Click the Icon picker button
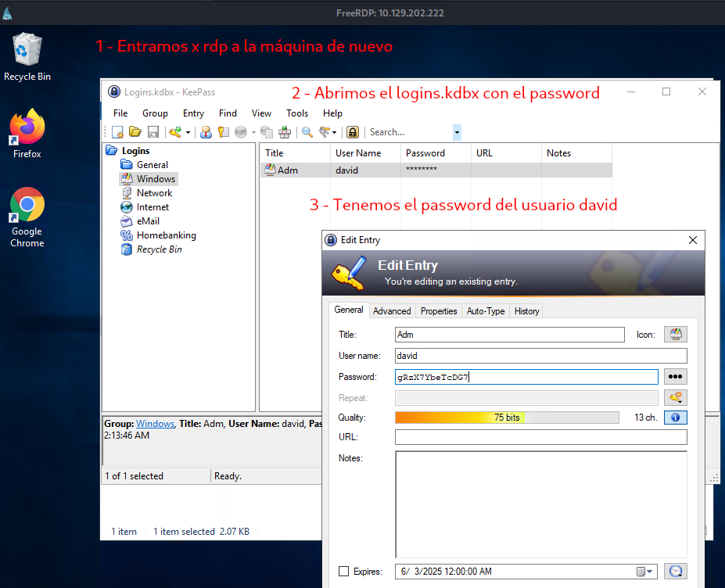Viewport: 725px width, 588px height. (x=675, y=334)
